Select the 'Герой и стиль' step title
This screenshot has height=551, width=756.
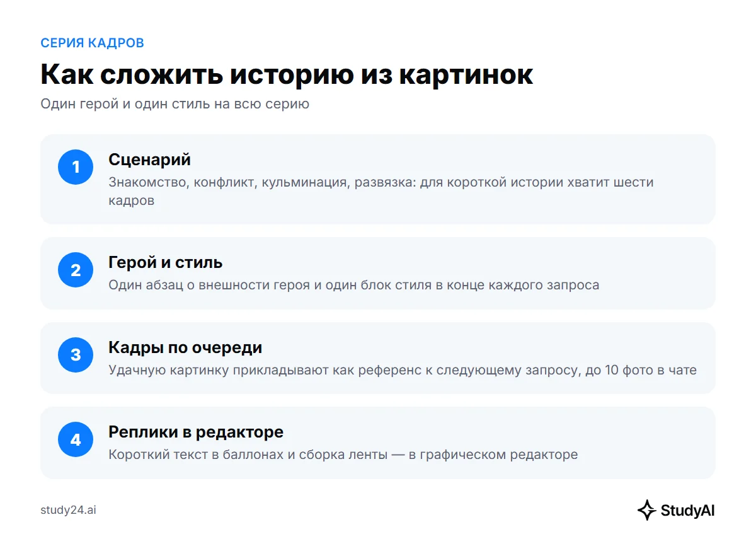coord(165,262)
